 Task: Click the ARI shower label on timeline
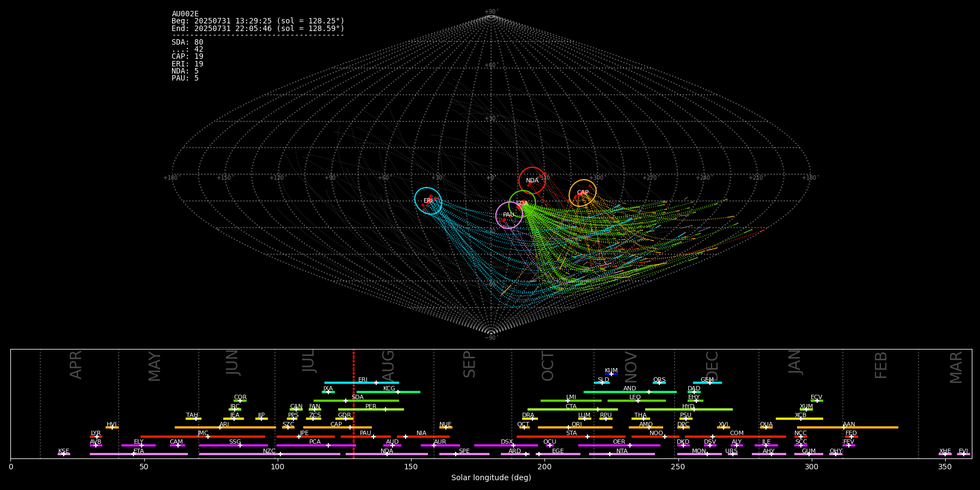tap(224, 425)
